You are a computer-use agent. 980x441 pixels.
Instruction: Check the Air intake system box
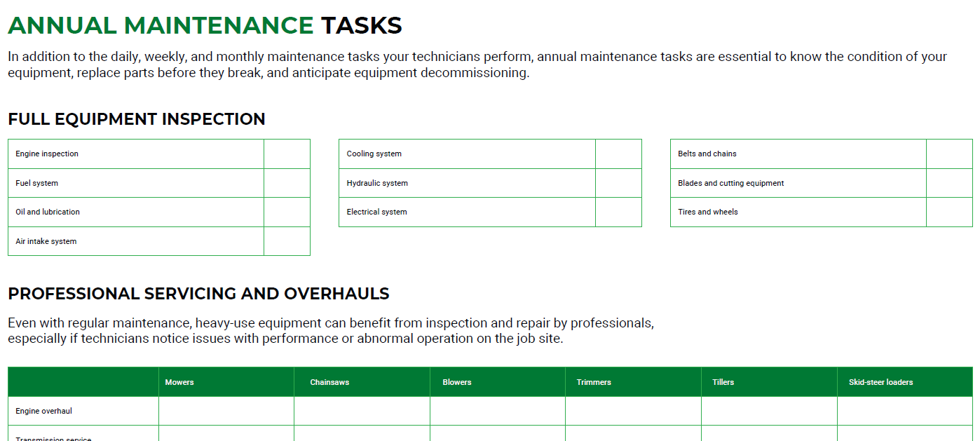click(x=287, y=240)
